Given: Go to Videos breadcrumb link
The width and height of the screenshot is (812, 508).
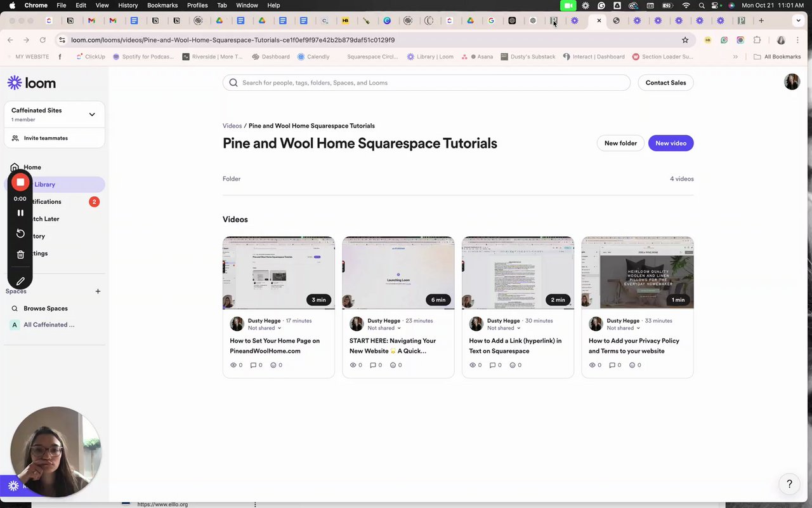Looking at the screenshot, I should (x=232, y=126).
